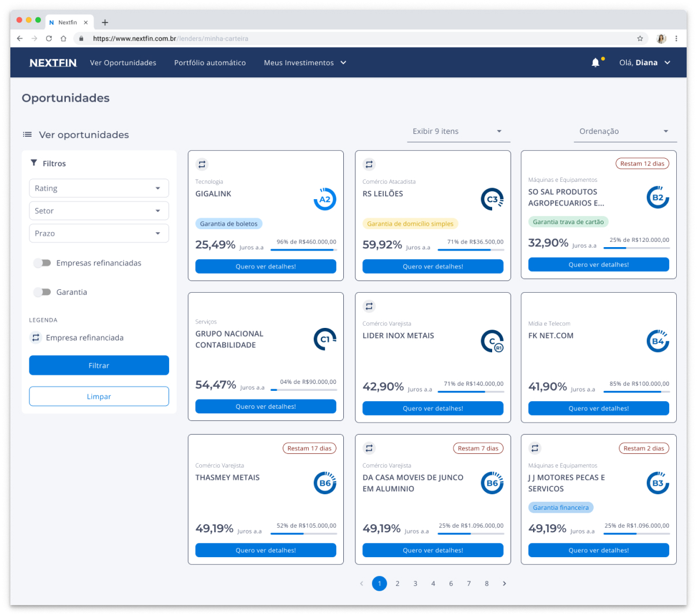Click the GIGALINK funding progress bar
This screenshot has width=697, height=616.
click(x=303, y=250)
